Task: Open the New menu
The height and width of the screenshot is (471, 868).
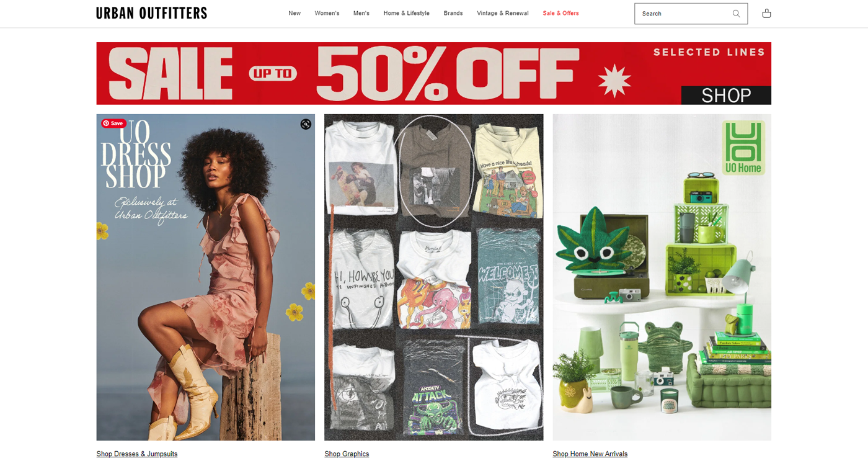Action: [294, 13]
